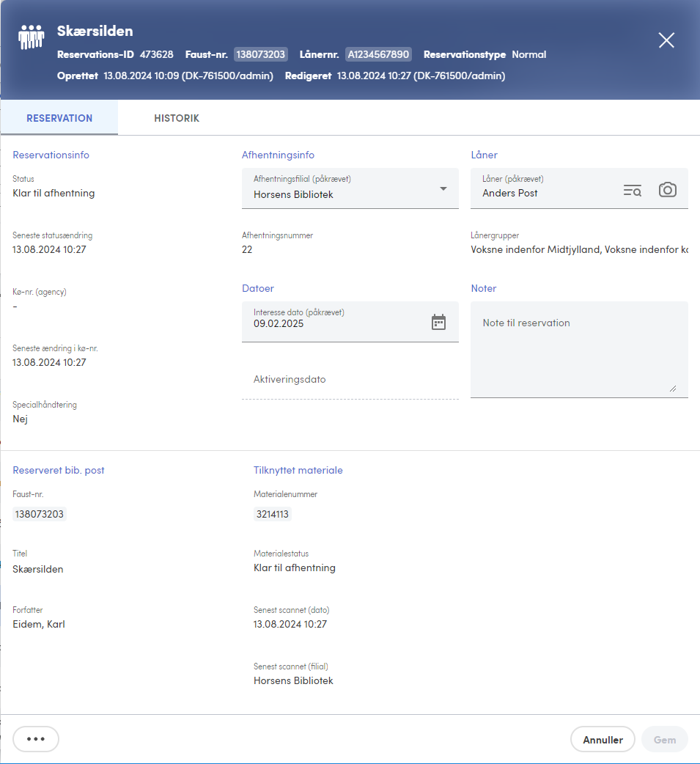The height and width of the screenshot is (764, 700).
Task: Click the Seneste statusændring value 13.08.2024 10:27
Action: pos(49,249)
